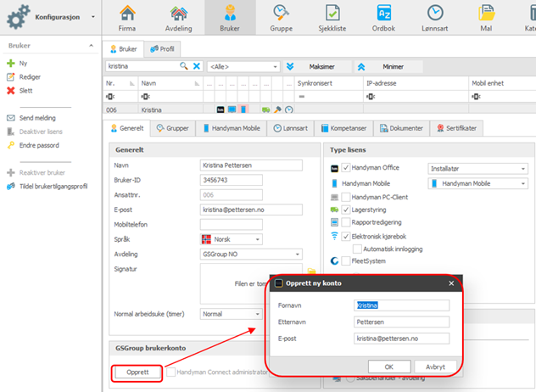Open the Firma section icon
This screenshot has height=392, width=536.
tap(127, 14)
